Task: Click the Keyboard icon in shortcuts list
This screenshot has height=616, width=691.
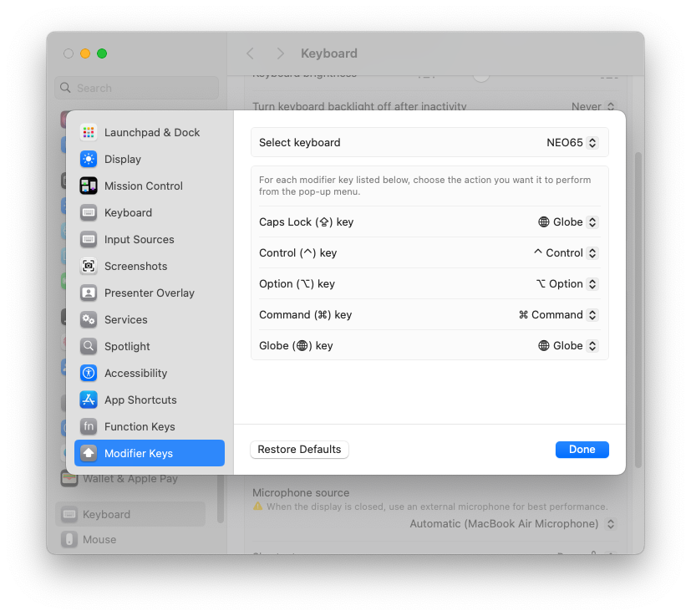Action: [x=89, y=212]
